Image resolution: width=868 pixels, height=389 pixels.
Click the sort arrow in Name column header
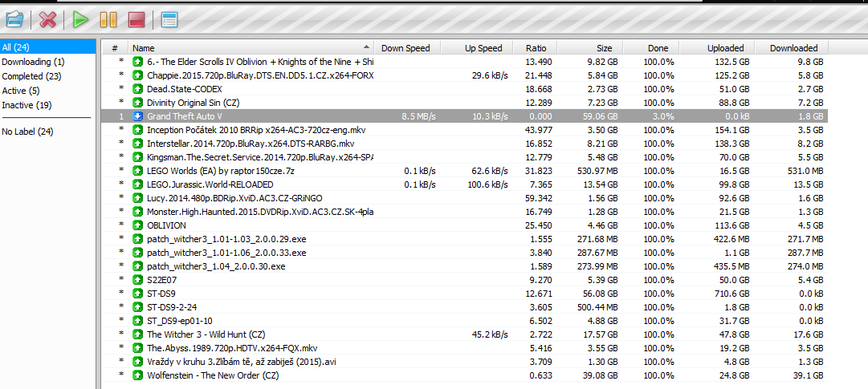366,47
